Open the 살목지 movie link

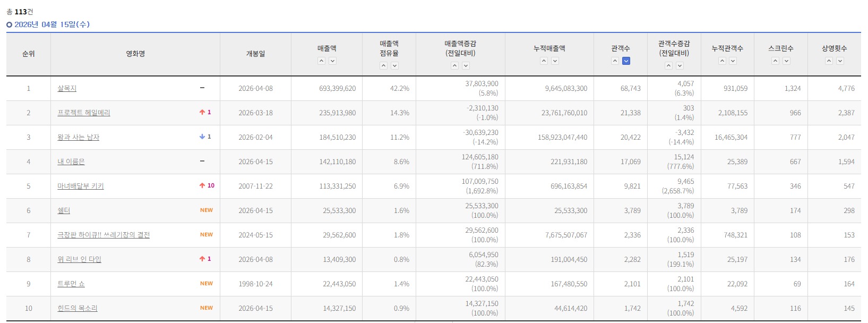pyautogui.click(x=67, y=88)
